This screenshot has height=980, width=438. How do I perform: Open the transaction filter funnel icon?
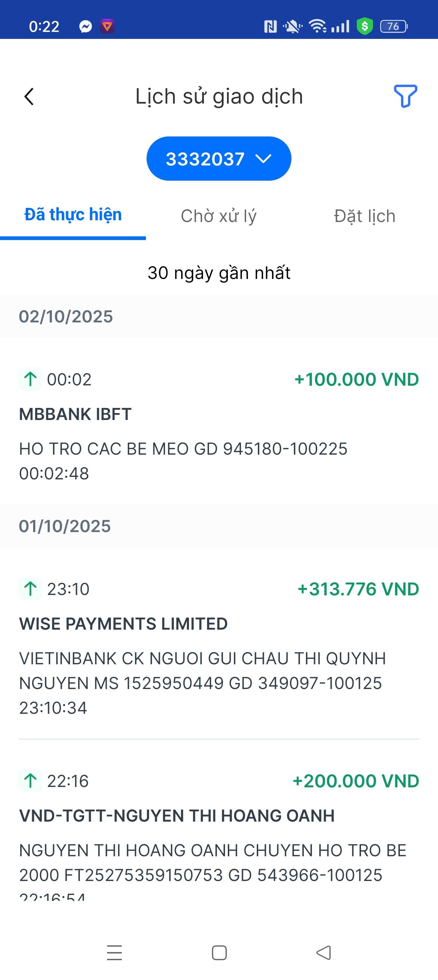point(405,96)
